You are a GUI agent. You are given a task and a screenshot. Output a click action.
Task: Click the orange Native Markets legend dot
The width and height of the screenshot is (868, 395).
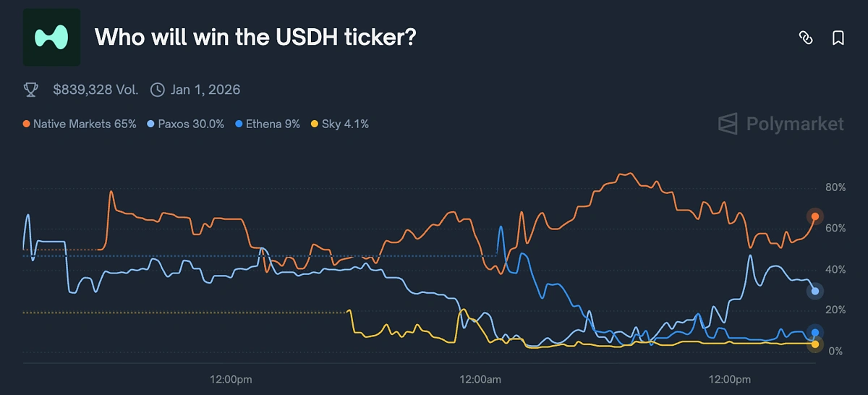27,124
